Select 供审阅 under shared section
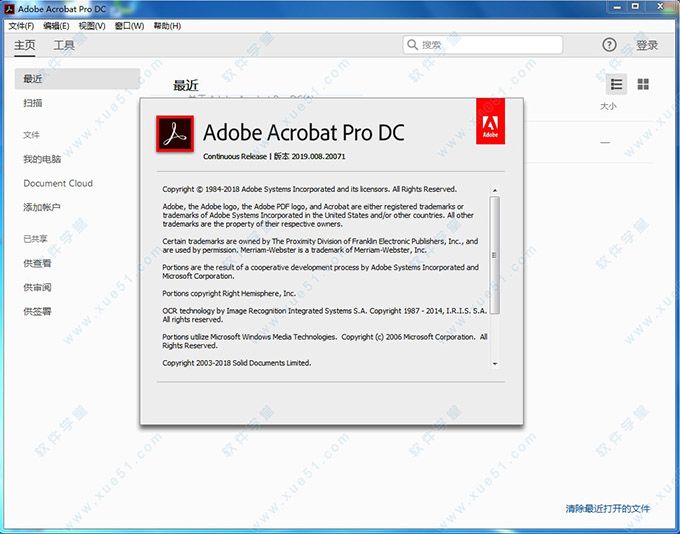 click(x=37, y=288)
